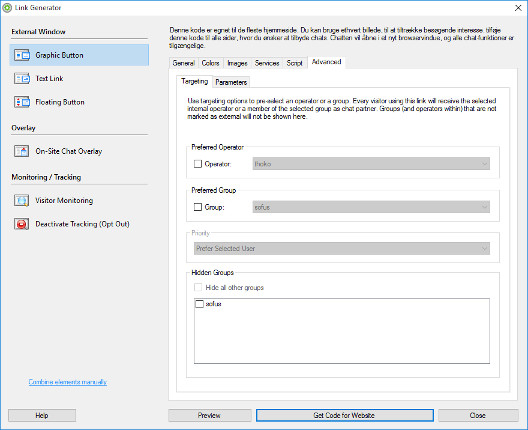The image size is (528, 430).
Task: Tick the sofus checkbox in Hidden Groups list
Action: [x=199, y=304]
